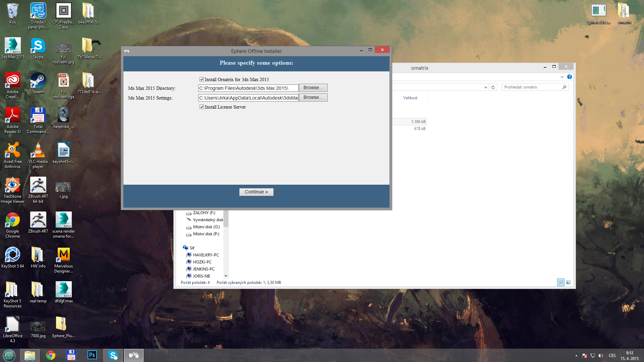The image size is (644, 362).
Task: Edit the 3ds Max 2015 Settings path field
Action: pyautogui.click(x=248, y=98)
